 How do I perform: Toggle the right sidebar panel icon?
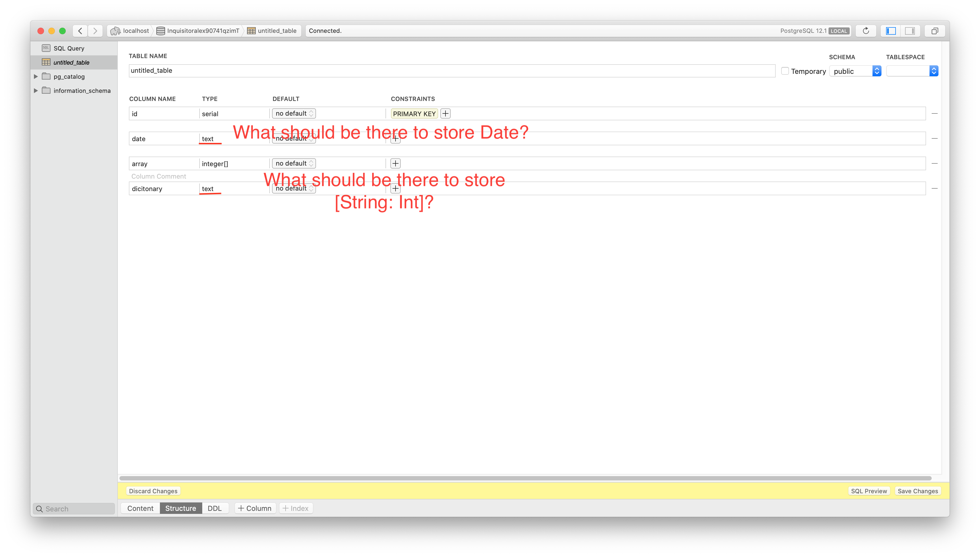pos(910,31)
